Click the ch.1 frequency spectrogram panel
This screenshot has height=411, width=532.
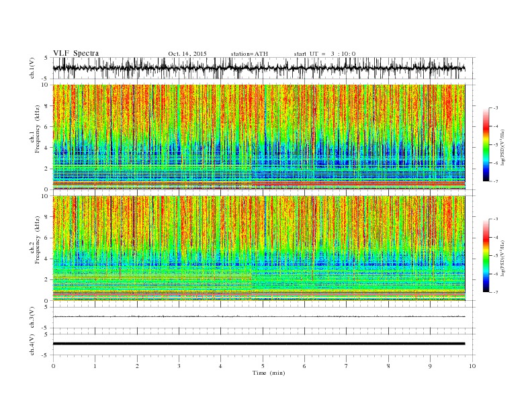click(259, 137)
